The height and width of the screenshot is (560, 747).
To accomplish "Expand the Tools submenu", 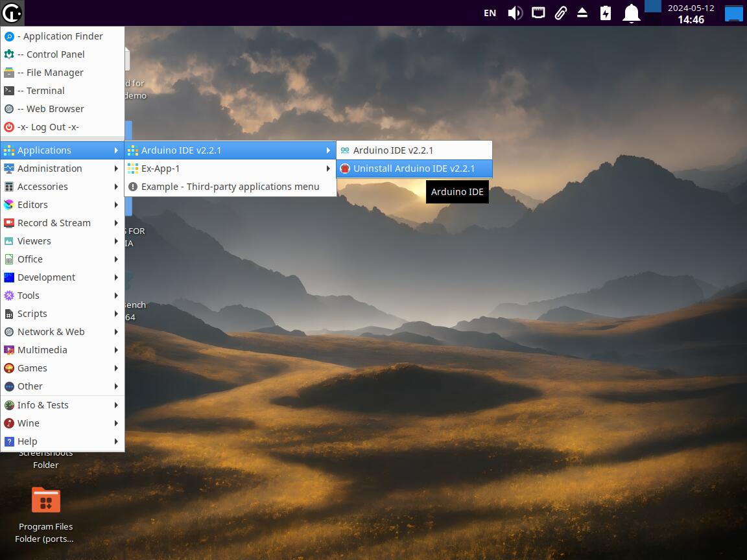I will click(x=62, y=296).
